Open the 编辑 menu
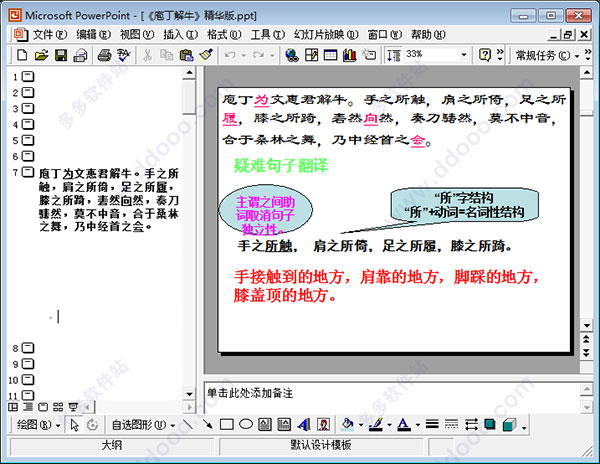 (x=93, y=35)
